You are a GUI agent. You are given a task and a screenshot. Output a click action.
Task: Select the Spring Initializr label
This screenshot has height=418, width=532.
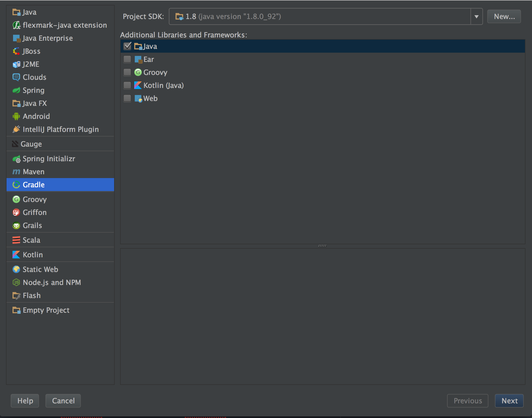click(x=49, y=159)
